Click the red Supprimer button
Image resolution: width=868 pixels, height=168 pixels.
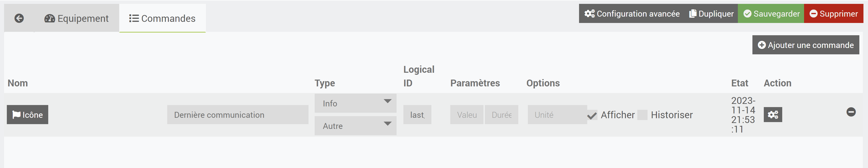(x=833, y=14)
